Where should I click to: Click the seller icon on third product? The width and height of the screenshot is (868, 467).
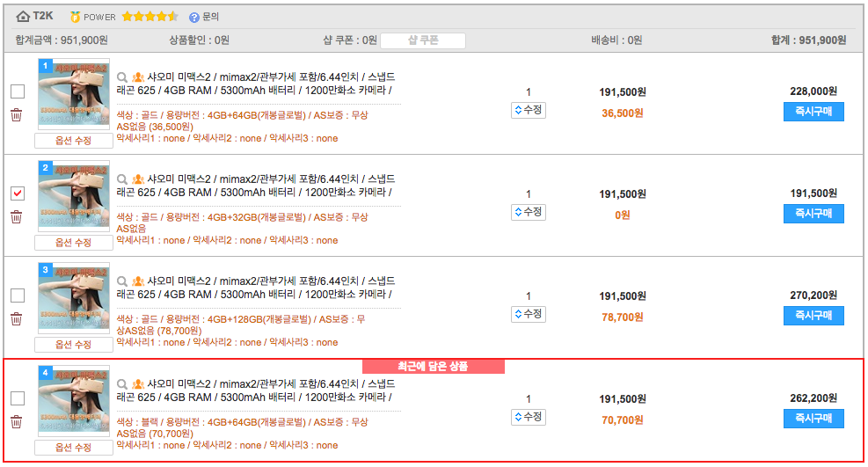click(138, 281)
